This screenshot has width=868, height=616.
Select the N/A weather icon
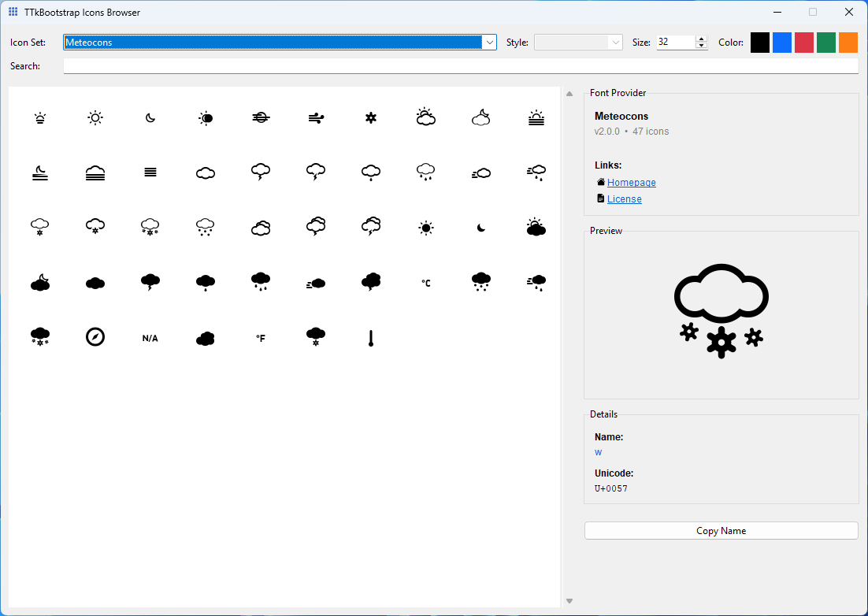click(150, 337)
